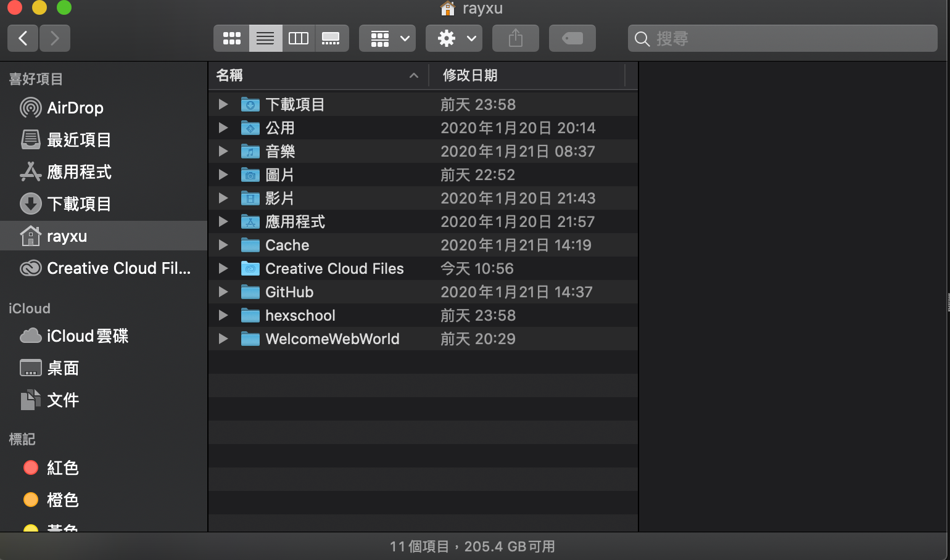The height and width of the screenshot is (560, 950).
Task: Click the Share toolbar button
Action: (x=516, y=38)
